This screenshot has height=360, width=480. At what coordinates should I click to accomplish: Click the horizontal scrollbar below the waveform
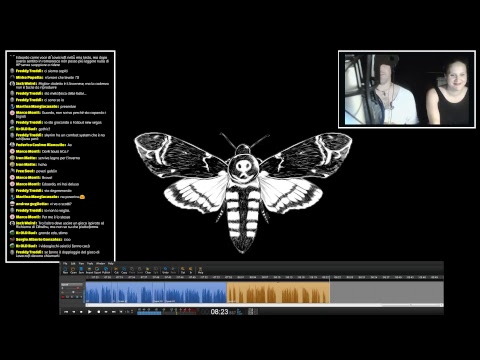pyautogui.click(x=264, y=305)
